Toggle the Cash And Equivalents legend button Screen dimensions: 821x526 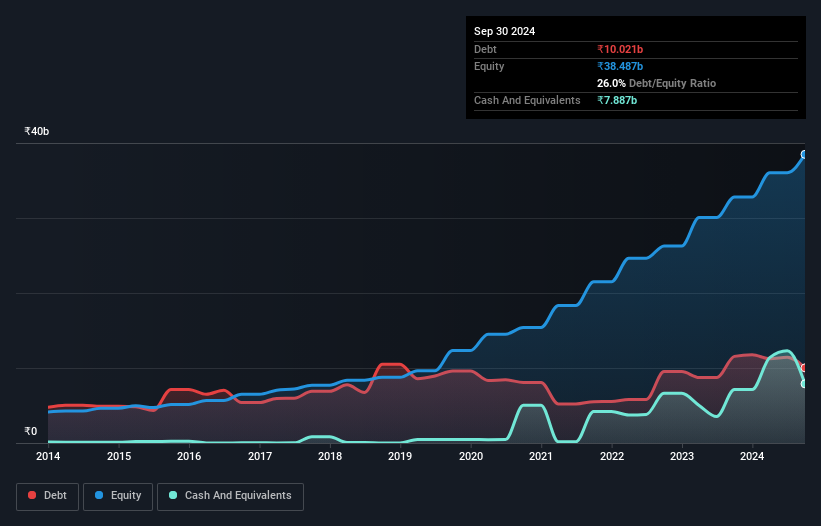[x=230, y=496]
